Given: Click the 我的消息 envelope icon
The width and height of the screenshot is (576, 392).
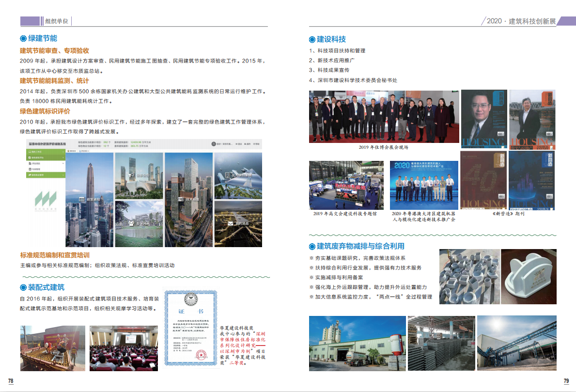Looking at the screenshot, I should (230, 223).
